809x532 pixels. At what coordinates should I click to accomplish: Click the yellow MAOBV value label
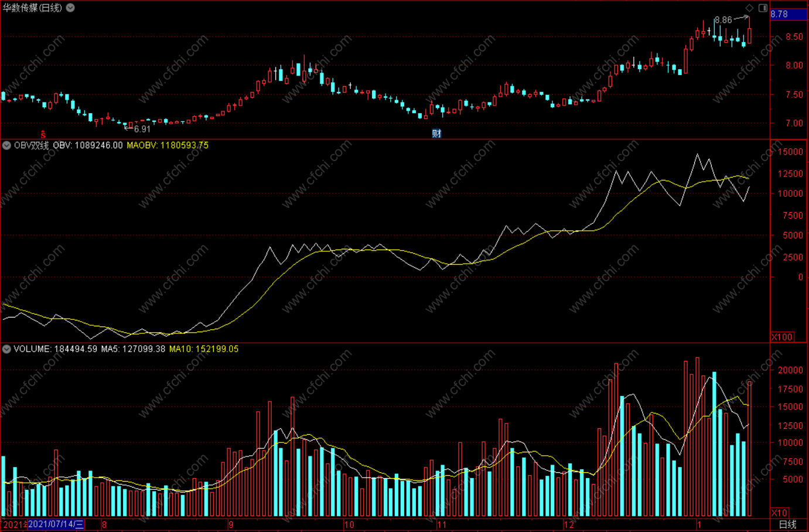pyautogui.click(x=168, y=145)
